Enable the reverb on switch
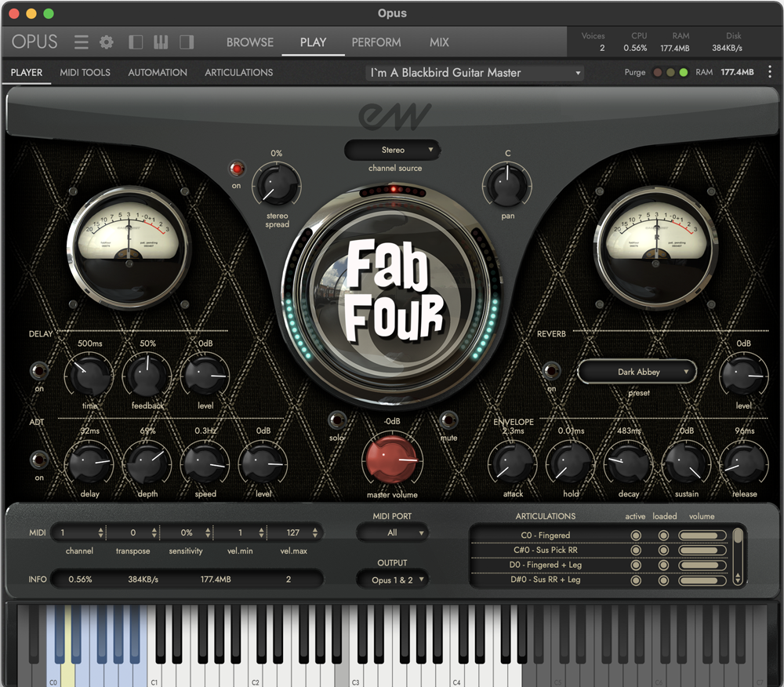This screenshot has width=784, height=687. 551,373
